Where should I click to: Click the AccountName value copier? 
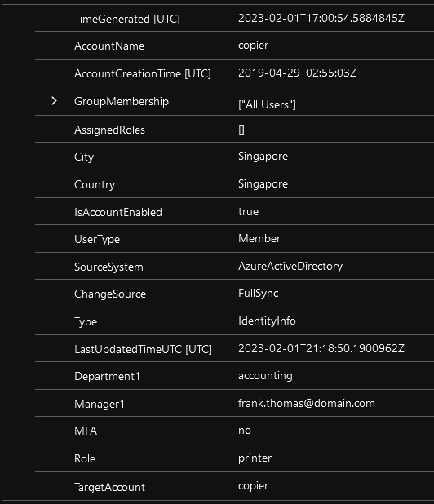tap(253, 46)
